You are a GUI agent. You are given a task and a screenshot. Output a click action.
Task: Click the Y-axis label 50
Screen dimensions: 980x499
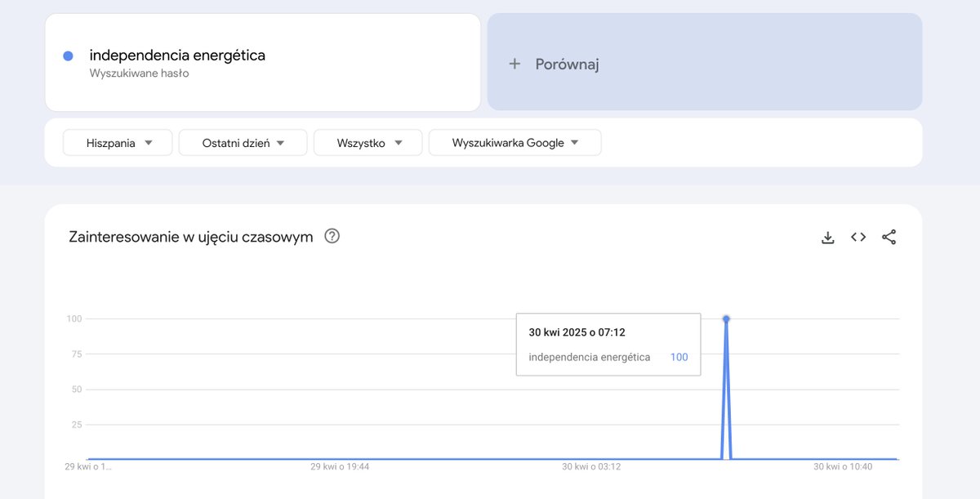point(77,389)
